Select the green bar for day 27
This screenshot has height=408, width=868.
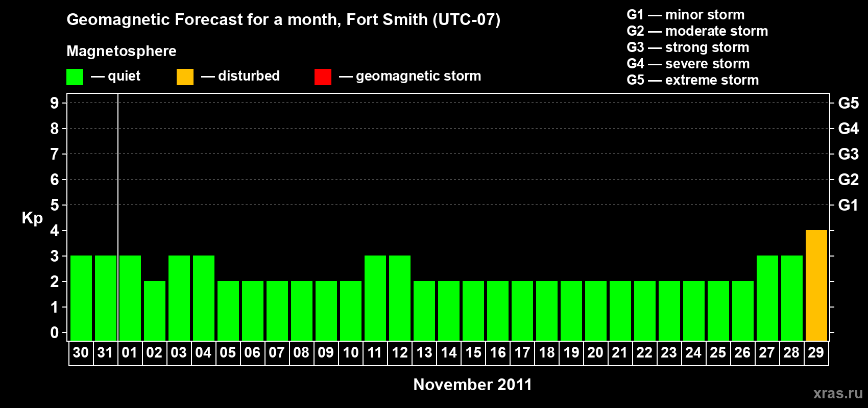click(767, 298)
